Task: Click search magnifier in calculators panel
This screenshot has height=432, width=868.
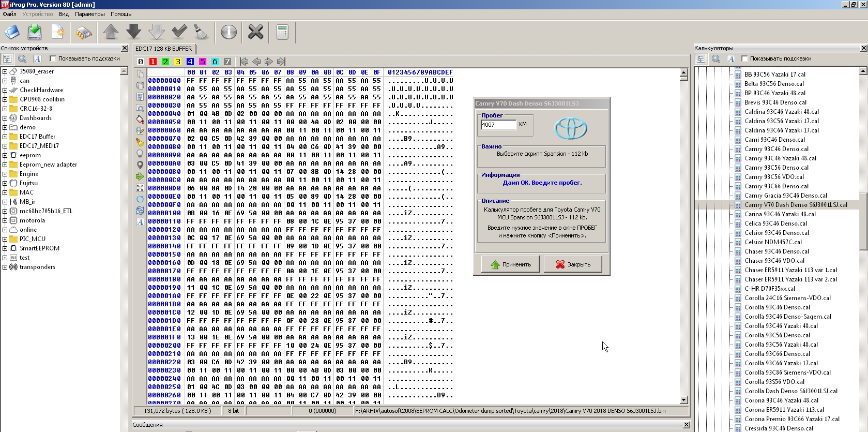Action: click(716, 59)
